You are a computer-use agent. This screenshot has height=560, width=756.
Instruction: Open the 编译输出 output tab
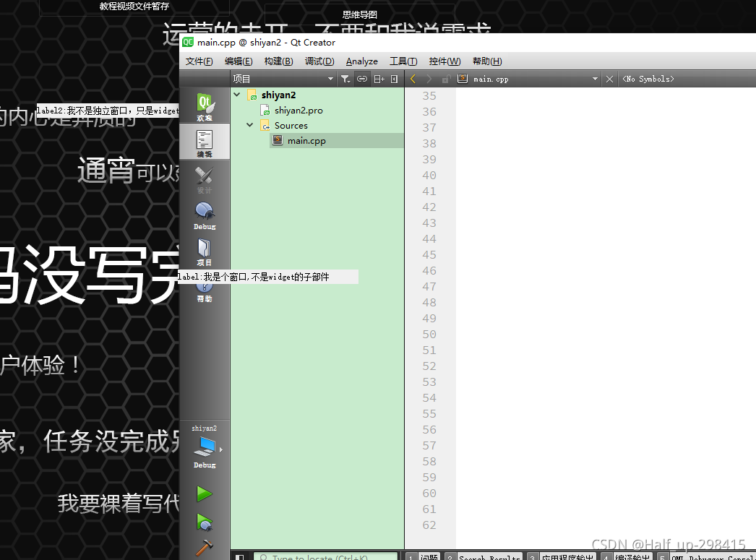627,556
